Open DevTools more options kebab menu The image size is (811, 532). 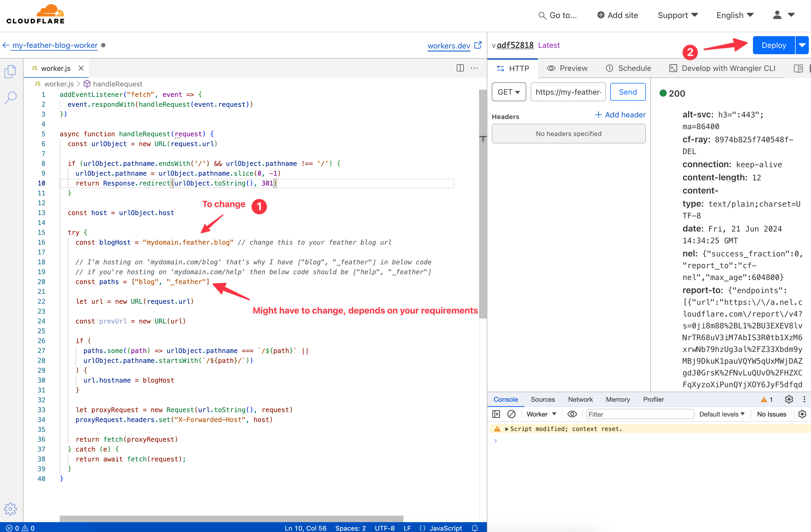coord(804,400)
